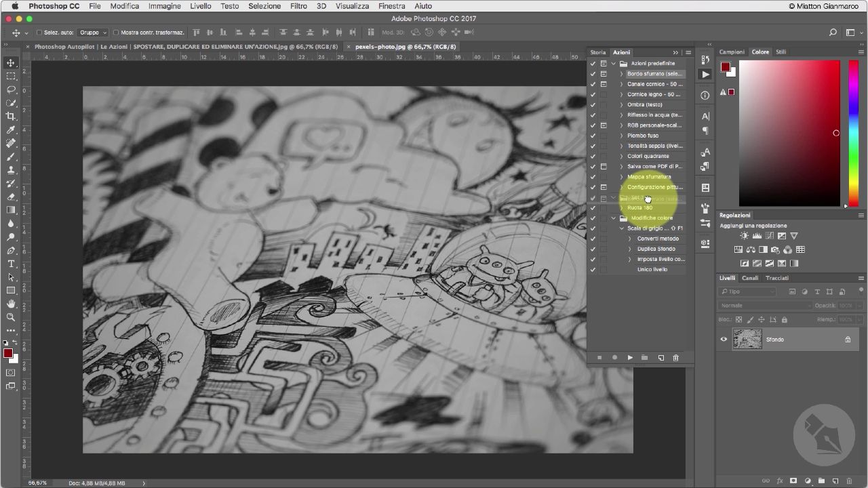Open actions panel play icon in dock
Screen dimensions: 868x488
[705, 75]
